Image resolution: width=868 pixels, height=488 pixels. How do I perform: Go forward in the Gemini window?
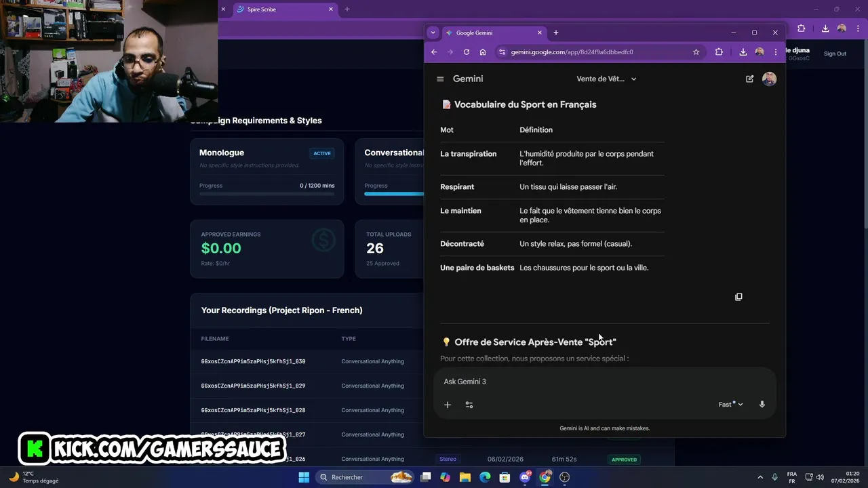(x=450, y=52)
